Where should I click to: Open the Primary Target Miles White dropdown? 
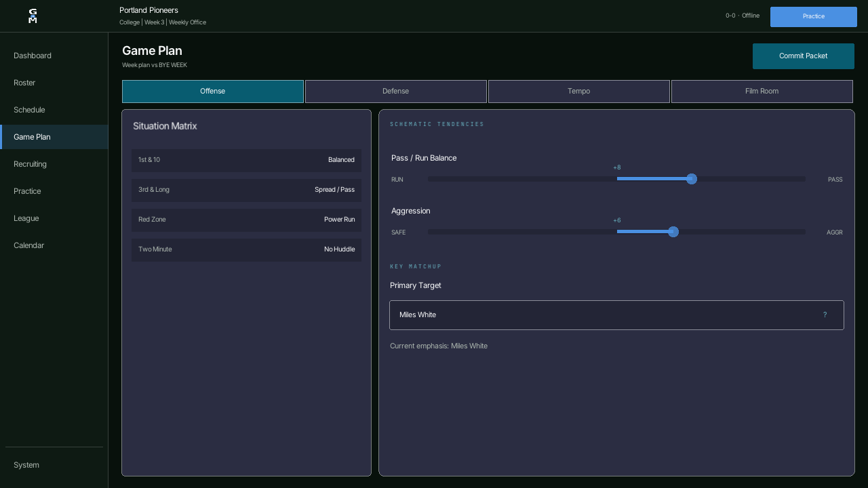(x=616, y=315)
